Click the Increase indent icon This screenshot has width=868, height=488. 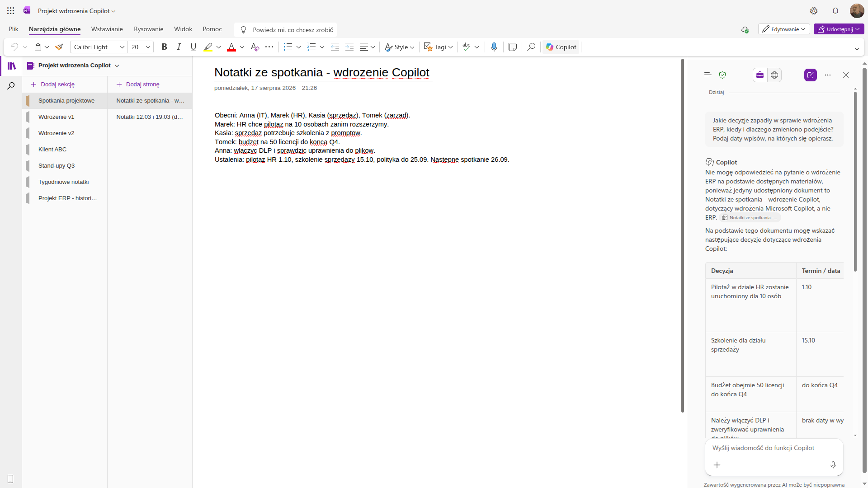349,47
